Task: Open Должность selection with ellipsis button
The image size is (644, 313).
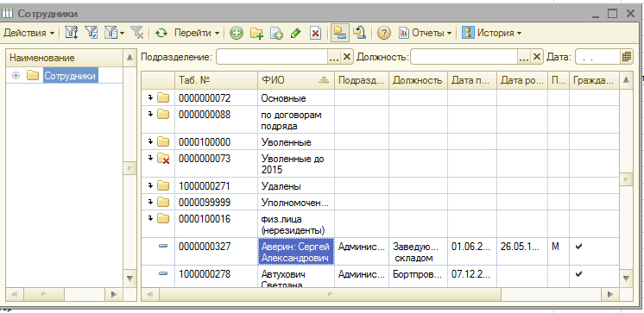Action: (524, 57)
